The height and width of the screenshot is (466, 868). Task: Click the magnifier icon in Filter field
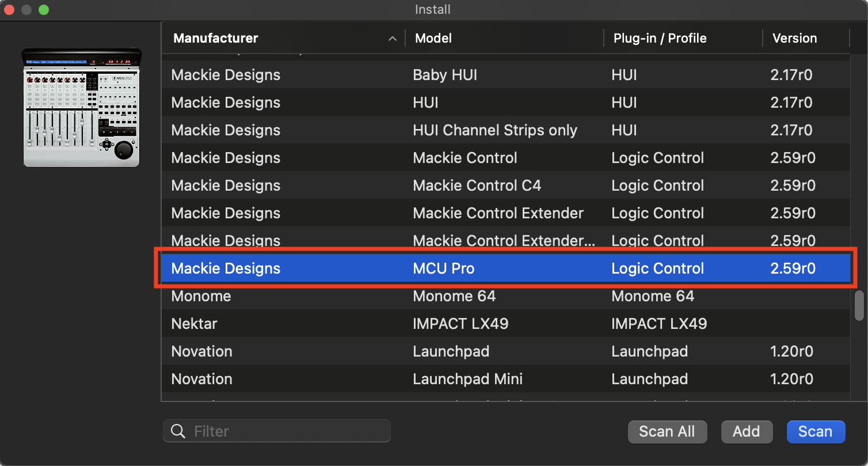click(x=178, y=431)
